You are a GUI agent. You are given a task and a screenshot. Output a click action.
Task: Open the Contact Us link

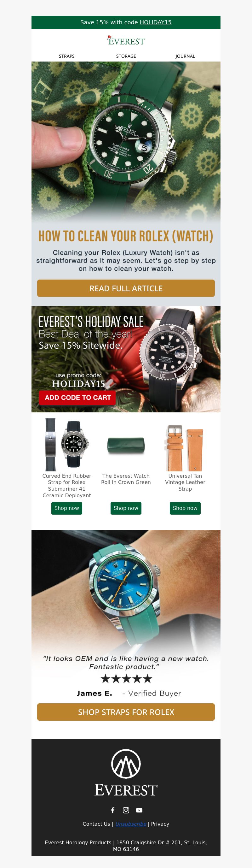(96, 824)
